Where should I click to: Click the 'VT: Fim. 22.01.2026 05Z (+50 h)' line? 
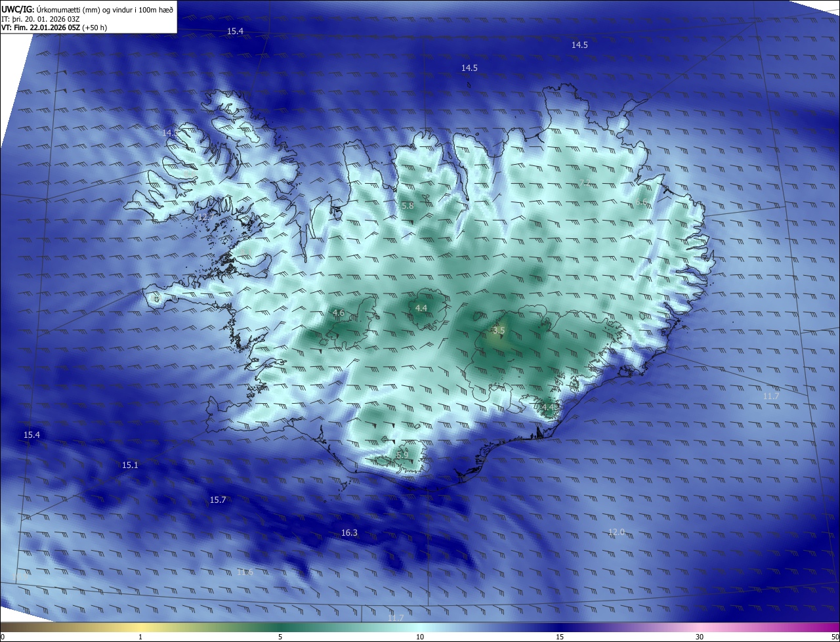[54, 28]
